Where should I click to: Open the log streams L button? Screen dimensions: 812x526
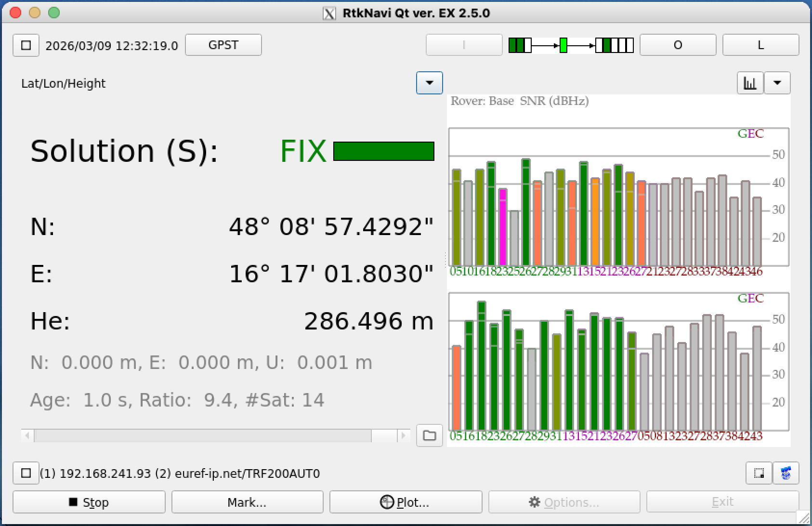[x=760, y=45]
